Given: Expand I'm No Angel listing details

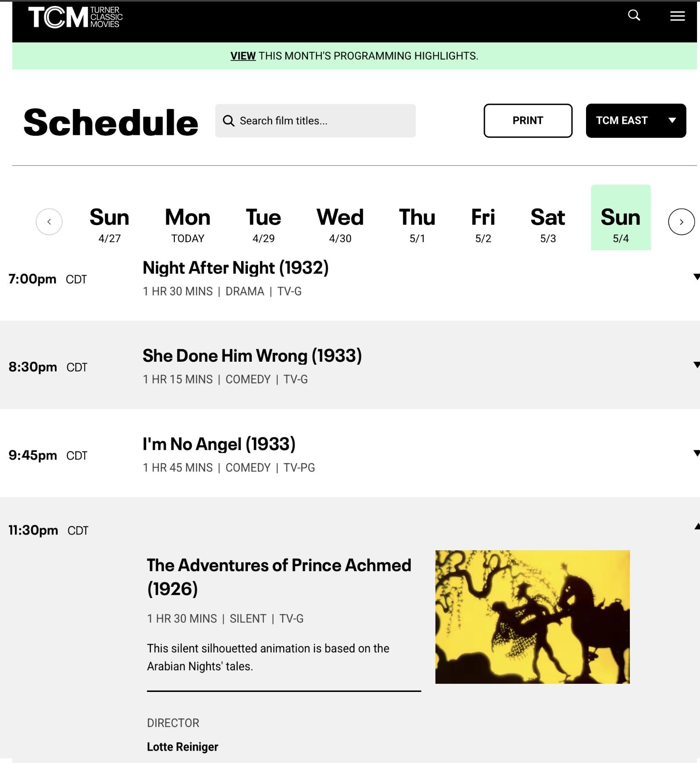Looking at the screenshot, I should (696, 453).
